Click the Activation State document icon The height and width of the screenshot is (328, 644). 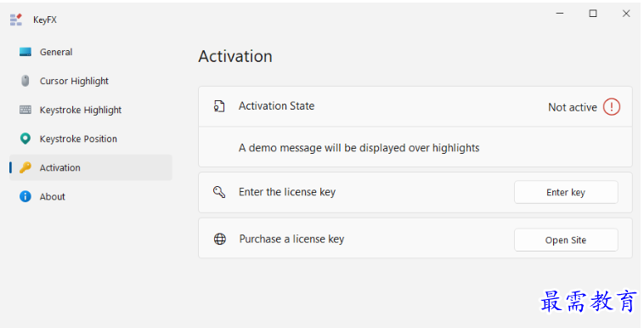[x=219, y=106]
